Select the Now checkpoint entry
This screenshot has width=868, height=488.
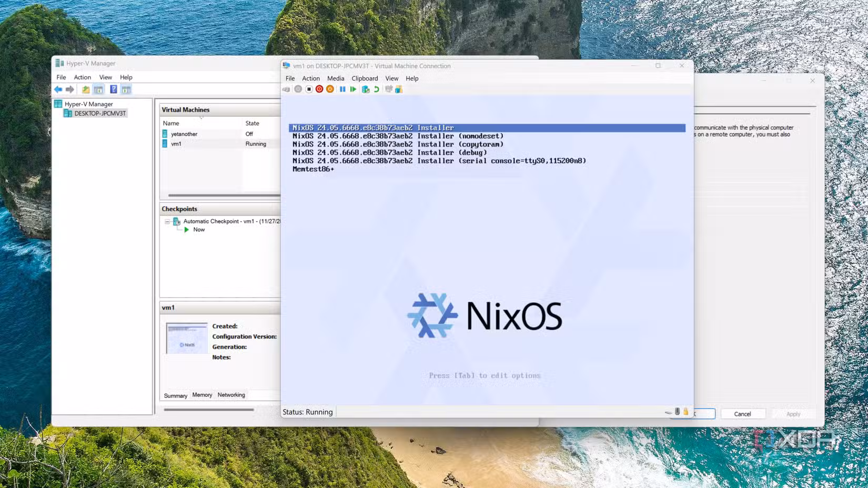[x=199, y=230]
